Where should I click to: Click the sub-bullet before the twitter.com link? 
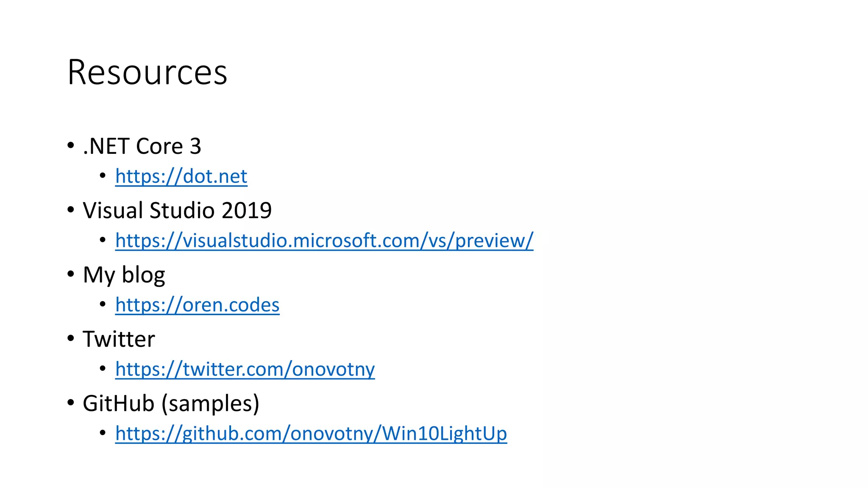click(103, 369)
